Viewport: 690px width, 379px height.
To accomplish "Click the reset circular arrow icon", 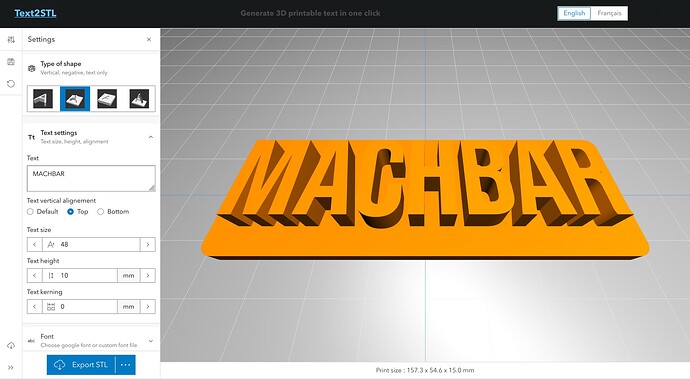I will pos(11,84).
